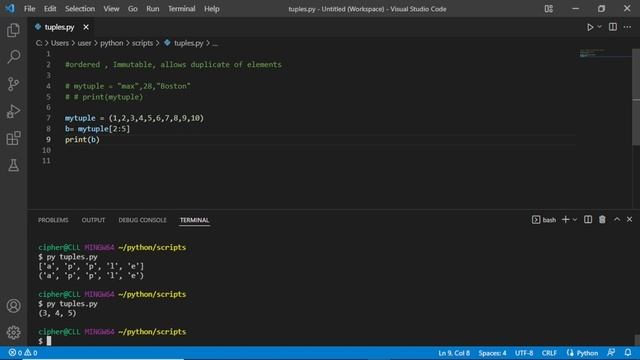The height and width of the screenshot is (360, 640).
Task: Open the Testing flask view
Action: point(13,165)
